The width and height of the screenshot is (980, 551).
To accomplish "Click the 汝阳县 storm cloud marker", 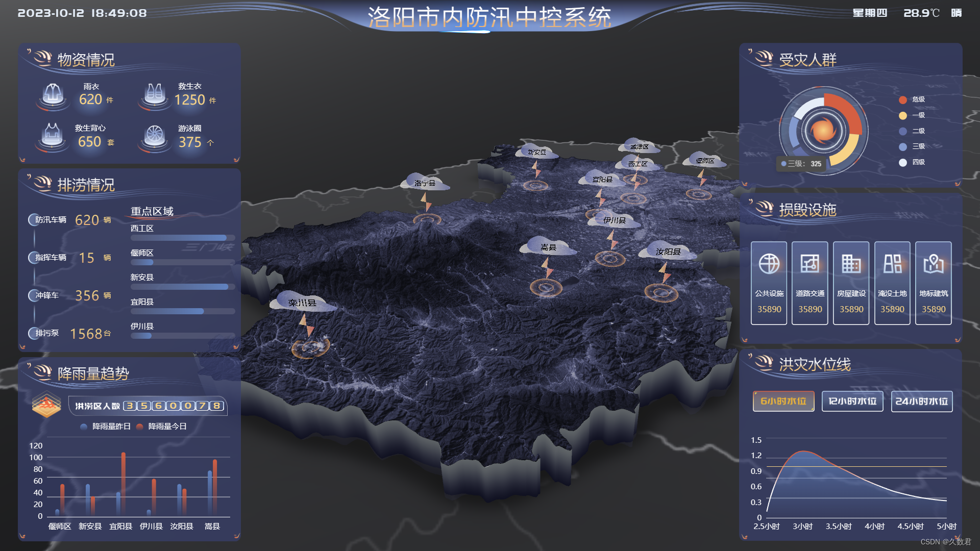I will [668, 251].
